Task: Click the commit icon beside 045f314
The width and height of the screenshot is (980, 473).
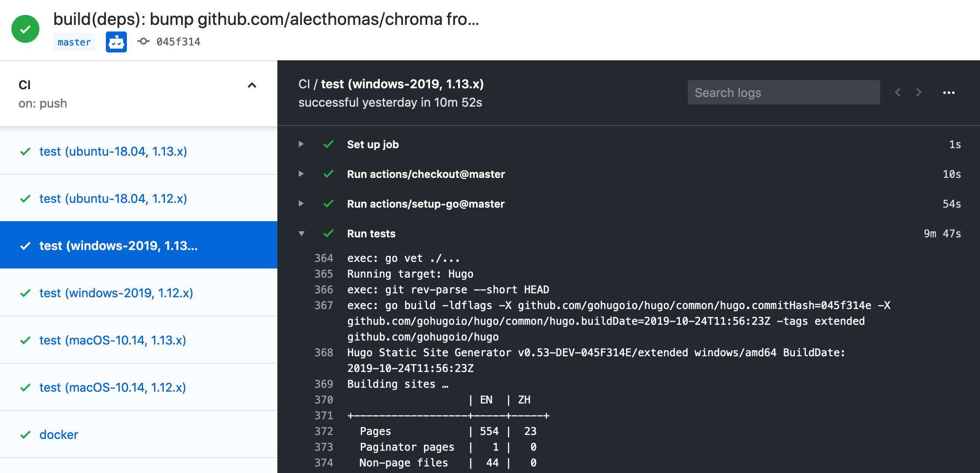Action: pos(143,42)
